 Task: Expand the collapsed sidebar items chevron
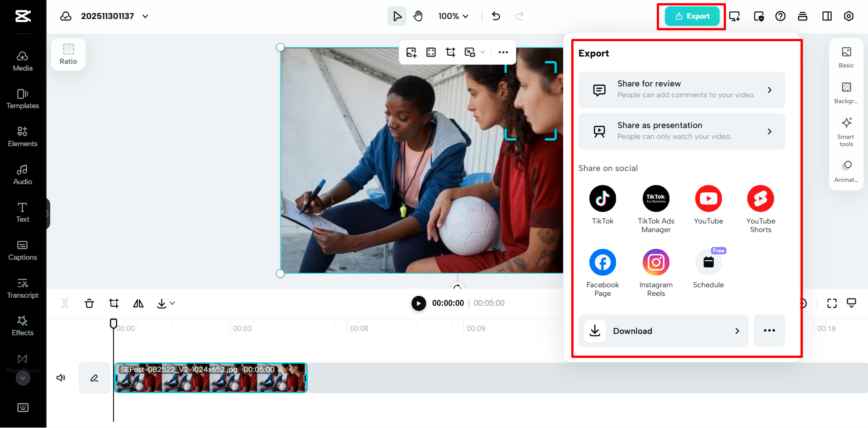point(23,378)
